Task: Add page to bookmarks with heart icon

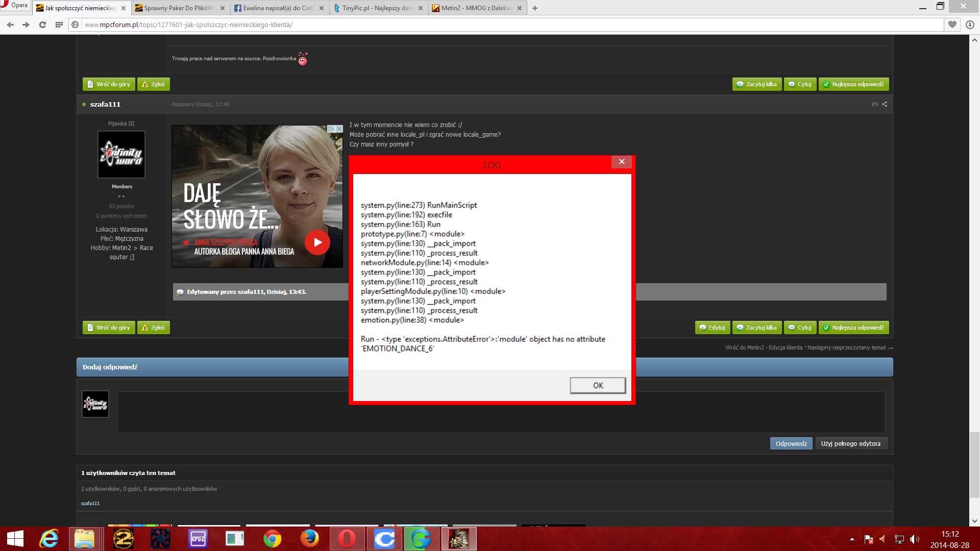Action: pyautogui.click(x=952, y=24)
